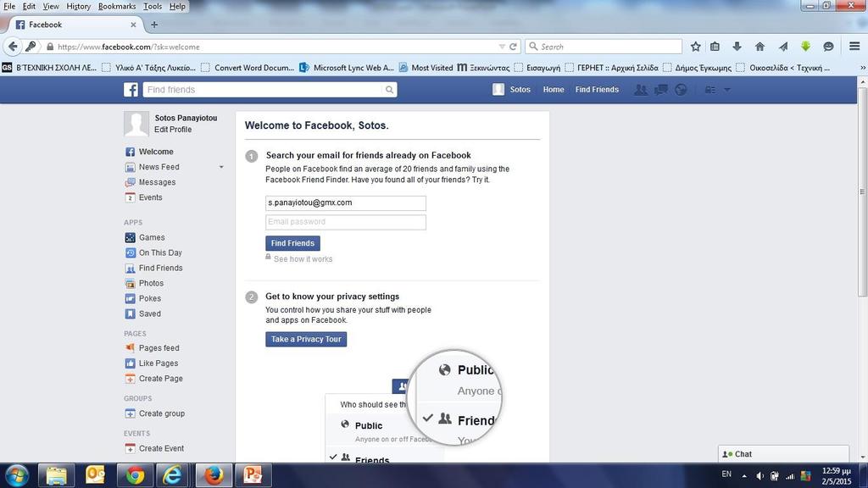Open Like Pages in sidebar
This screenshot has height=488, width=868.
pos(159,363)
